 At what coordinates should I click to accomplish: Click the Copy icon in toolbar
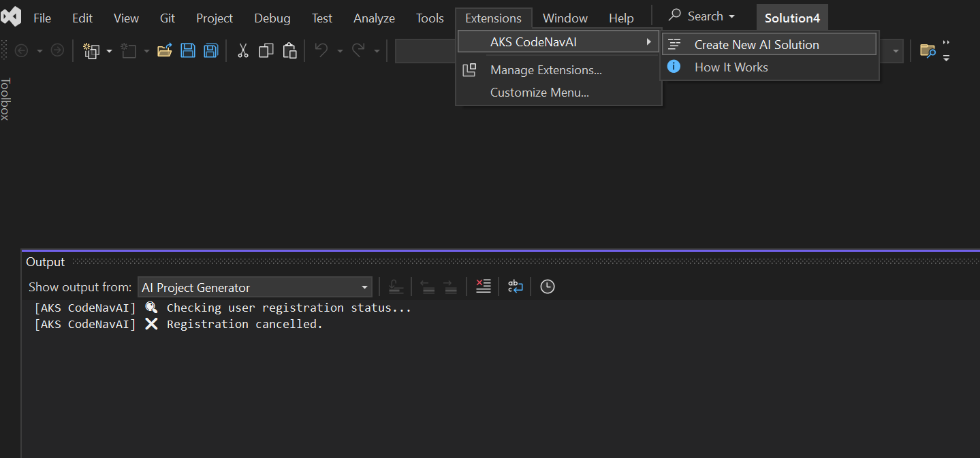266,50
